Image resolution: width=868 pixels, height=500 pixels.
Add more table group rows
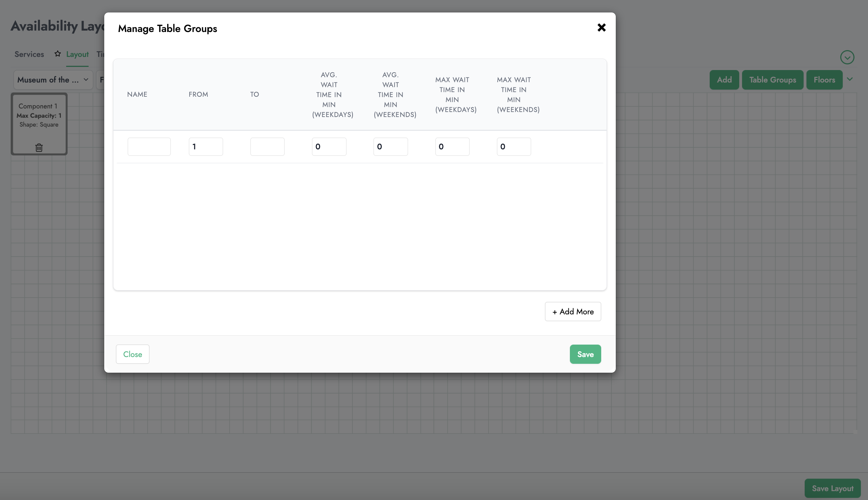coord(572,311)
